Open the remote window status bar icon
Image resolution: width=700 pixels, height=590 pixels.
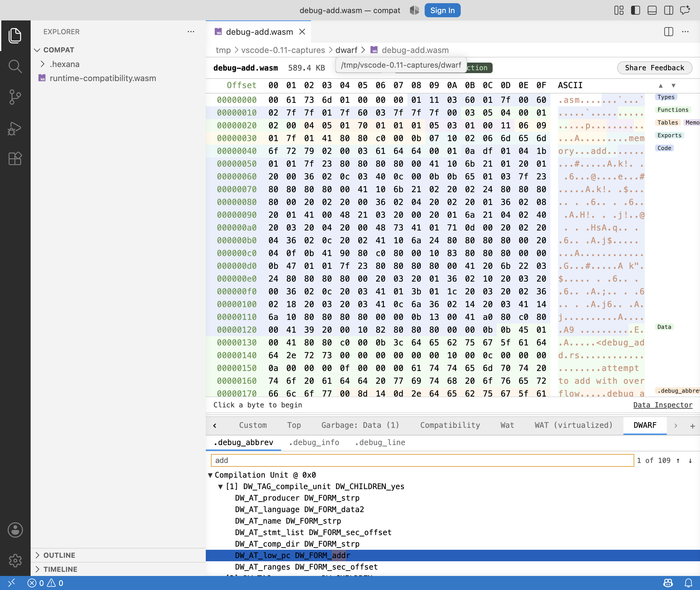11,583
